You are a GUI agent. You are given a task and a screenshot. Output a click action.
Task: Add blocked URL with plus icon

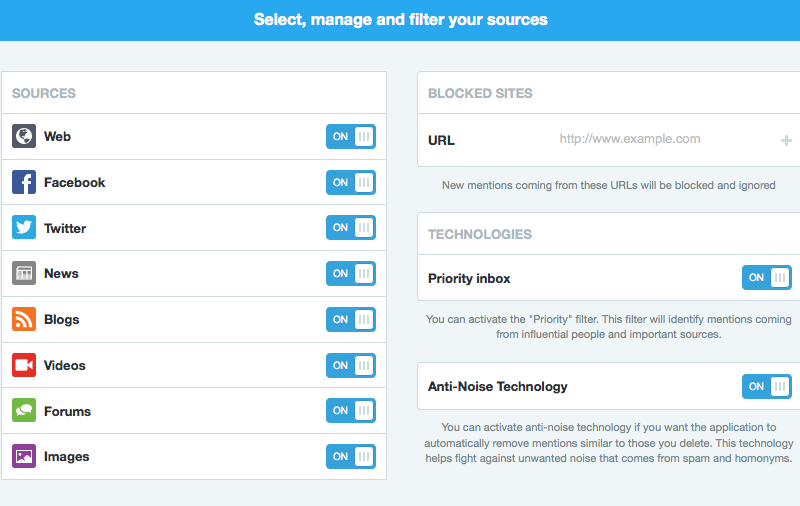coord(786,140)
